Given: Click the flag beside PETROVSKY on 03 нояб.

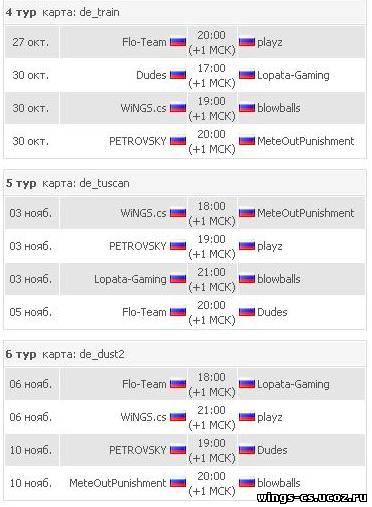Looking at the screenshot, I should 178,246.
